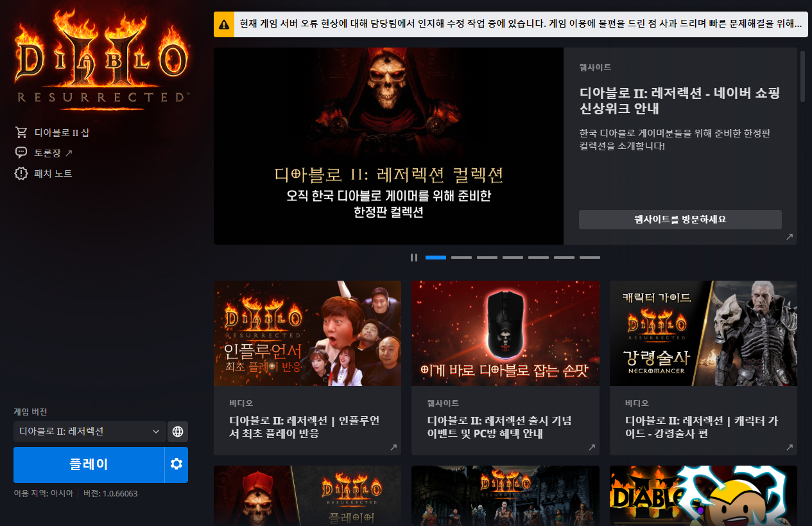Click title 네이버 쇼핑 신상위크 안내
Viewport: 812px width, 526px height.
[x=680, y=101]
